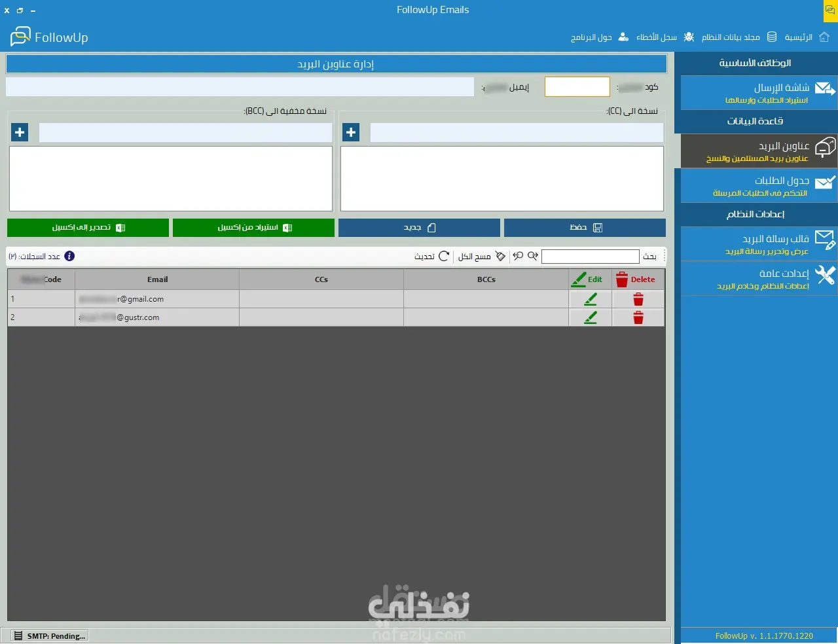The width and height of the screenshot is (838, 644).
Task: Click the Email column header
Action: pos(157,279)
